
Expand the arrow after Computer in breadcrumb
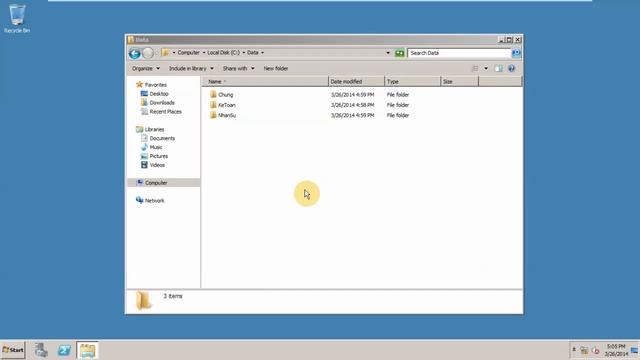(x=204, y=53)
